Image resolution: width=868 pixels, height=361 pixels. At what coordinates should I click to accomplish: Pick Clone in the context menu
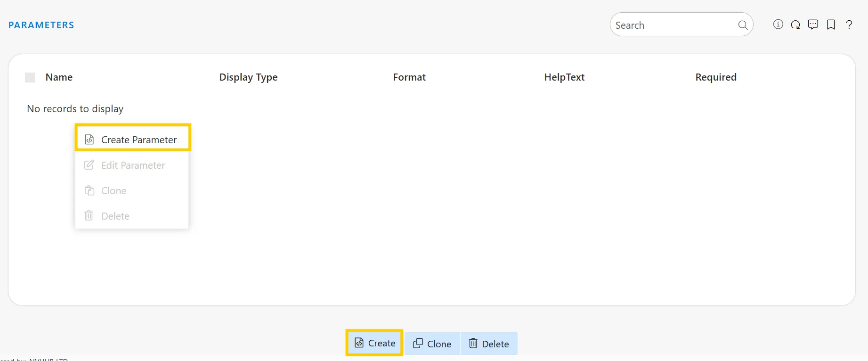click(x=114, y=191)
